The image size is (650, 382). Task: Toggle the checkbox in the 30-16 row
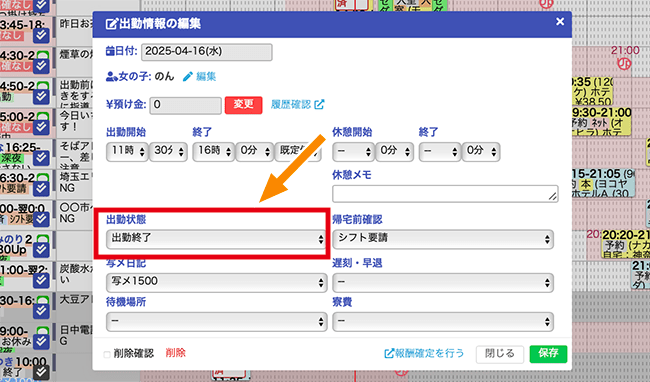[x=41, y=311]
